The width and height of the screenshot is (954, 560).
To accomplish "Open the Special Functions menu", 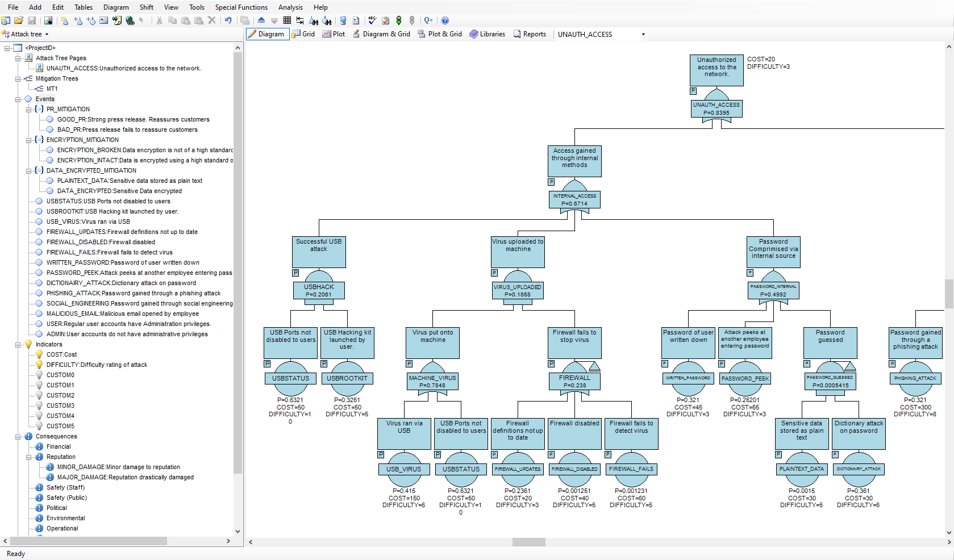I will coord(241,7).
